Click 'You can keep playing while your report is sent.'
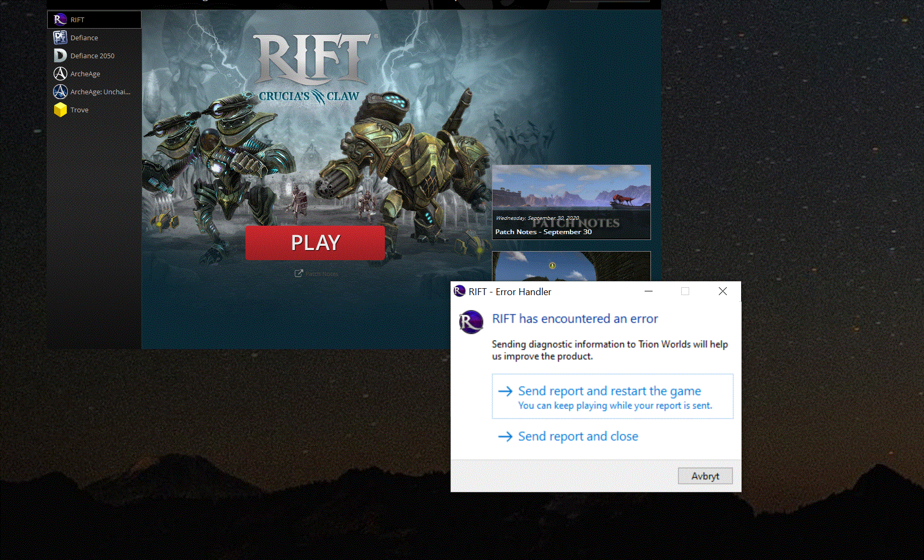The width and height of the screenshot is (924, 560). point(615,405)
